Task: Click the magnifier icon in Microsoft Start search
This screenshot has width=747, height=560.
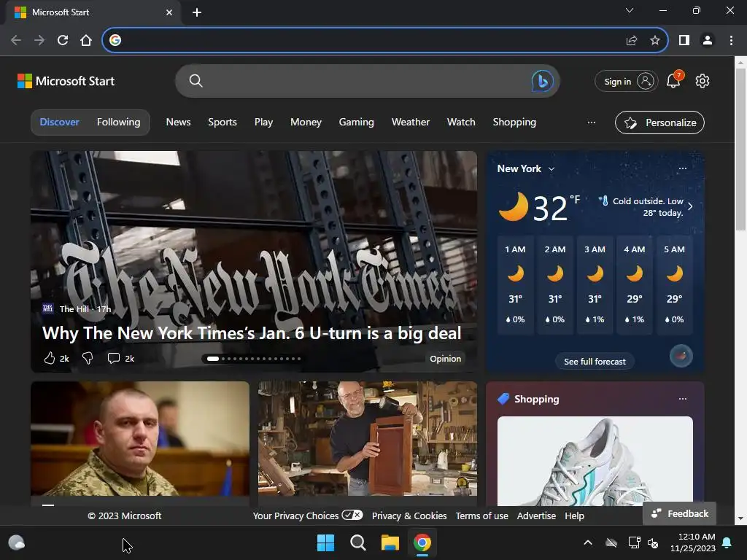Action: pos(196,81)
